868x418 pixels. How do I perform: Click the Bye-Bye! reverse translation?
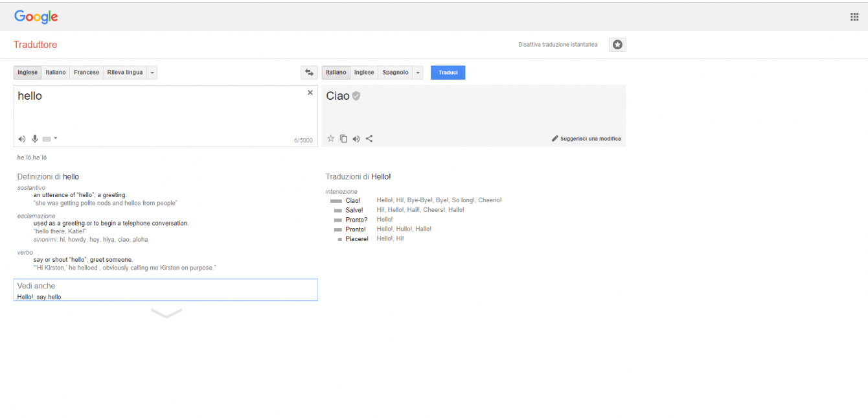420,200
